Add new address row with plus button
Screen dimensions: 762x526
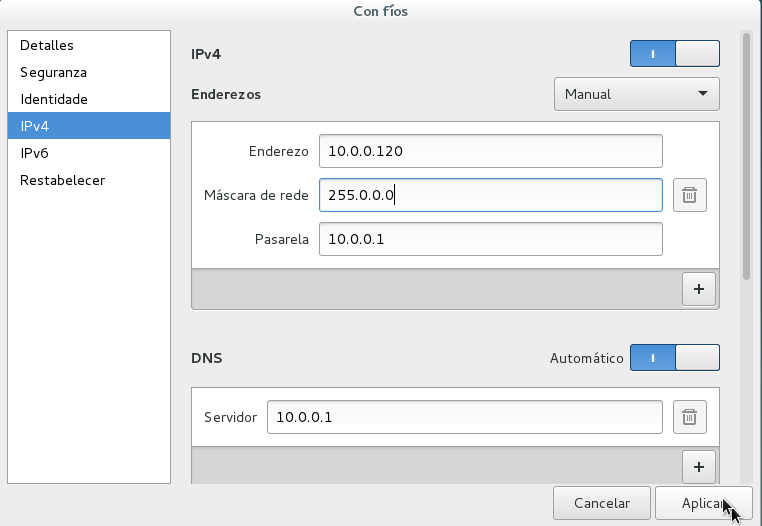(x=699, y=289)
